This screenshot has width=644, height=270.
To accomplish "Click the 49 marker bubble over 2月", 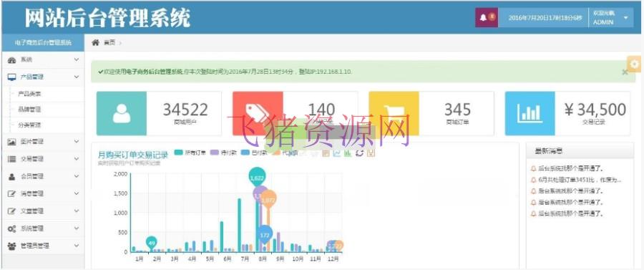I will coord(152,243).
